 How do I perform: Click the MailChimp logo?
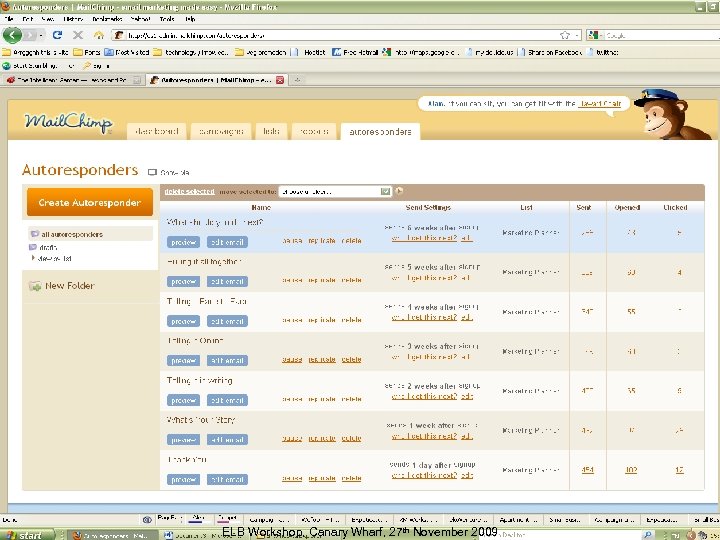tap(68, 123)
